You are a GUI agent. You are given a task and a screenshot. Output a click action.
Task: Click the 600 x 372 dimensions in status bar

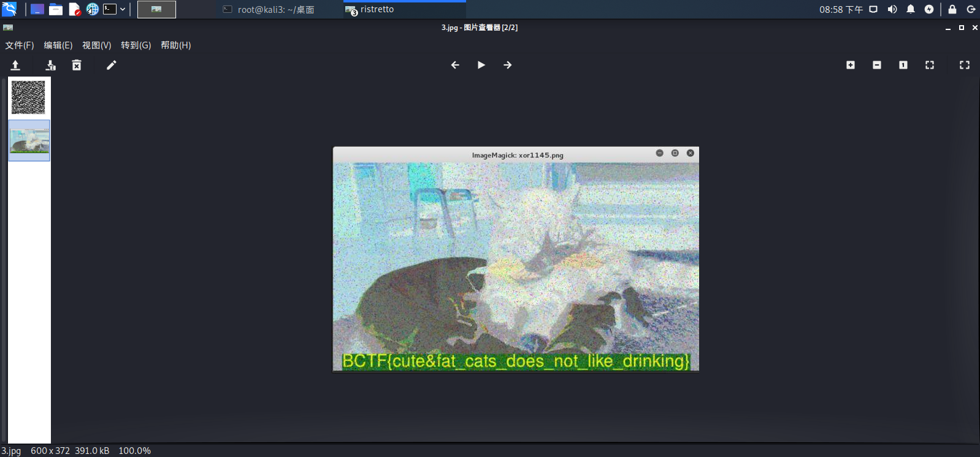click(50, 450)
